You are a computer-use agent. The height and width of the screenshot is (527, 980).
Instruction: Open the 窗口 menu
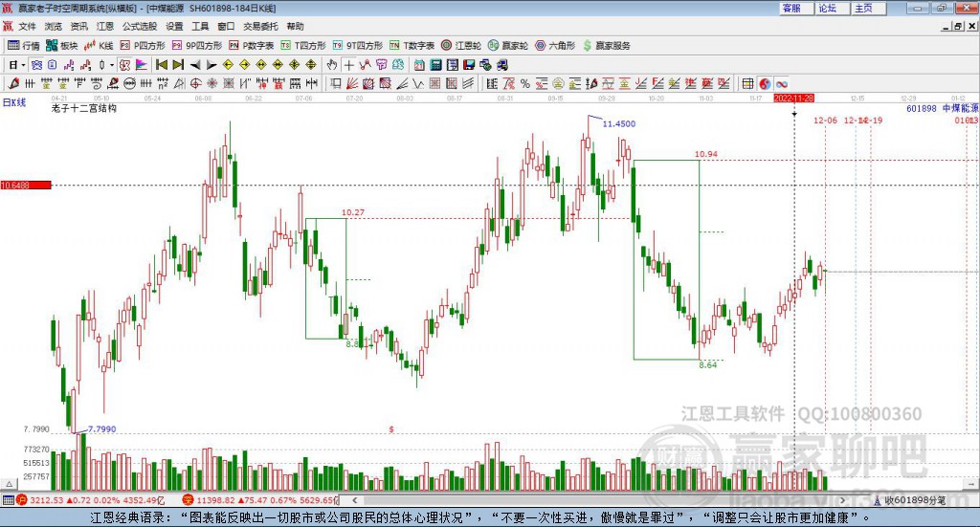(226, 26)
